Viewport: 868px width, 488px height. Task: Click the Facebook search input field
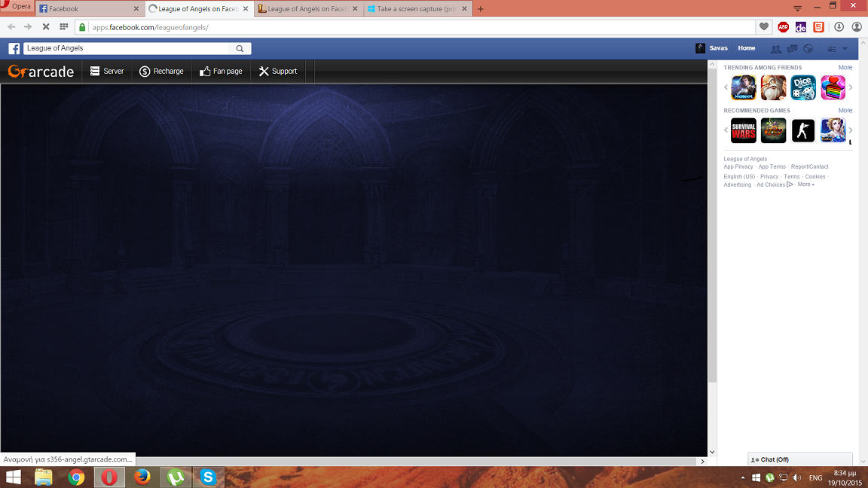[127, 48]
